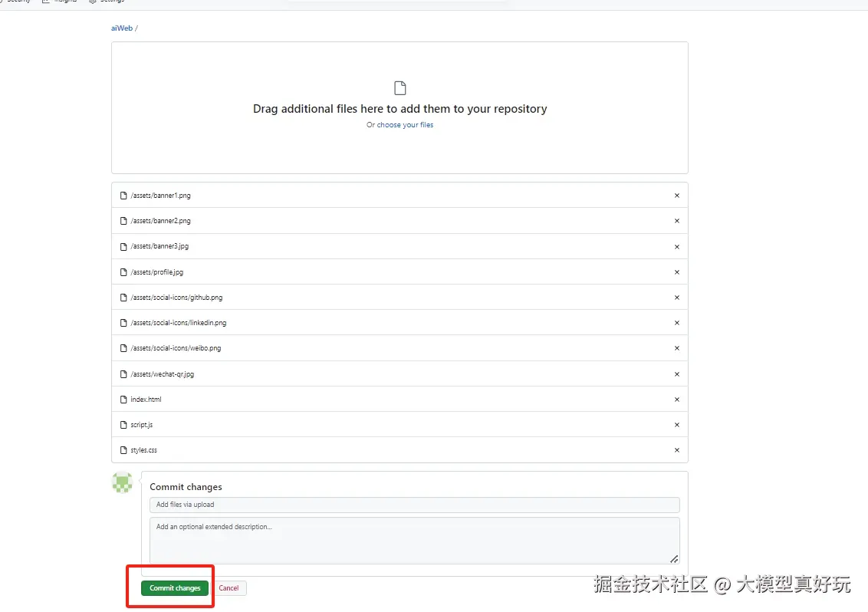Viewport: 868px width, 612px height.
Task: Click the file icon next to index.html
Action: pyautogui.click(x=123, y=399)
